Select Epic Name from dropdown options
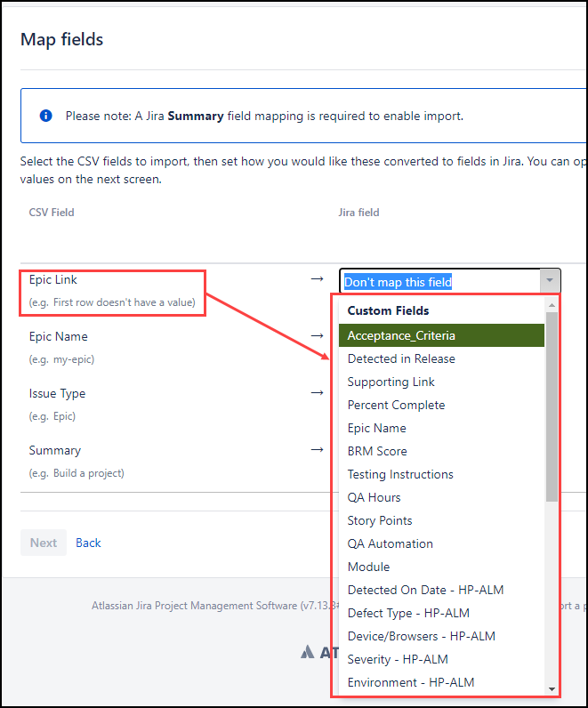Screen dimensions: 588x708 click(x=441, y=428)
